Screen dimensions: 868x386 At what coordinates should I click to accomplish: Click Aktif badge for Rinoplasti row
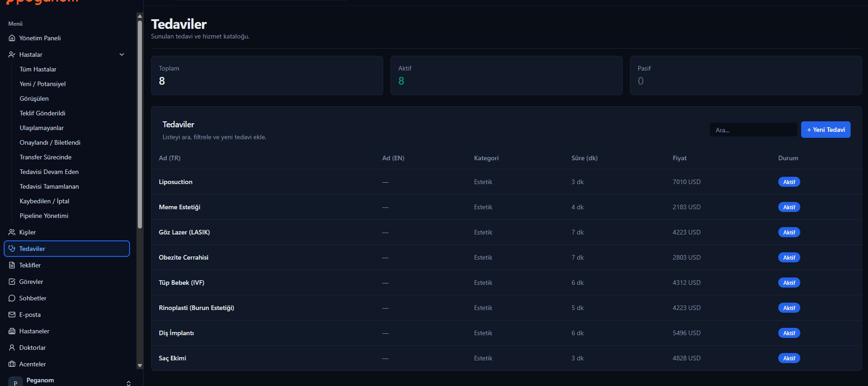coord(789,308)
